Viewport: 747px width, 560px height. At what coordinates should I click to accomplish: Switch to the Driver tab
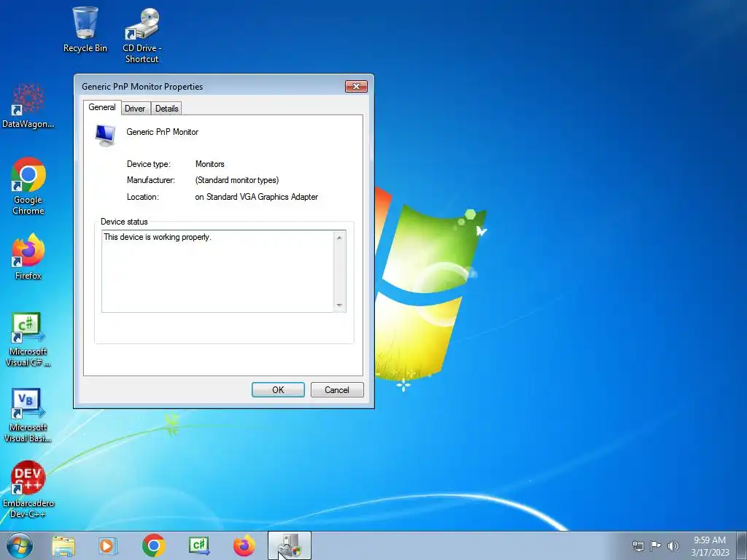pyautogui.click(x=135, y=109)
